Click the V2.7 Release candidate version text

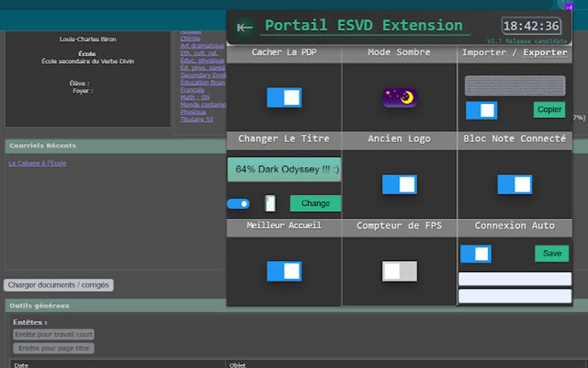(x=527, y=41)
